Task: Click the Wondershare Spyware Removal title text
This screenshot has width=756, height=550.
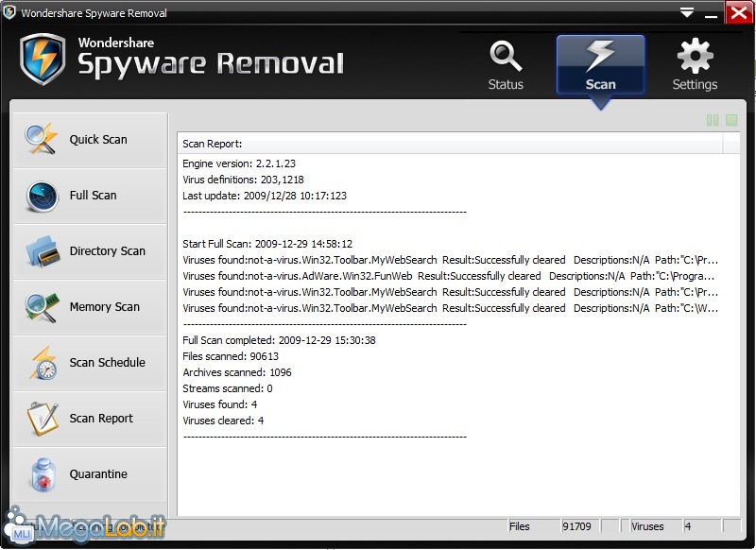Action: coord(94,13)
